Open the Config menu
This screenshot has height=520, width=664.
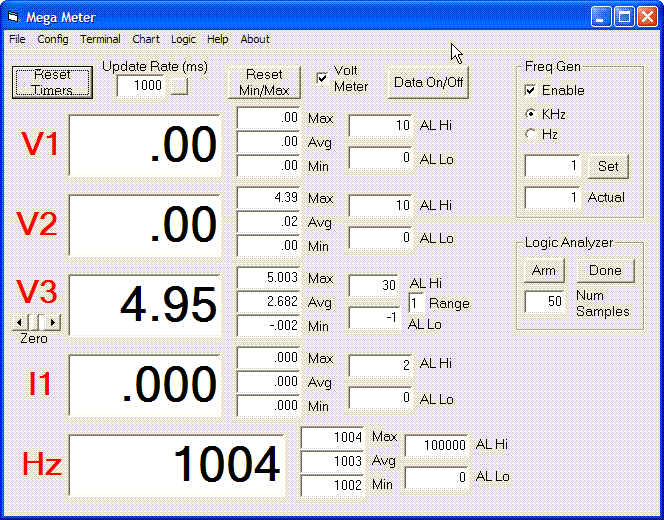[53, 39]
